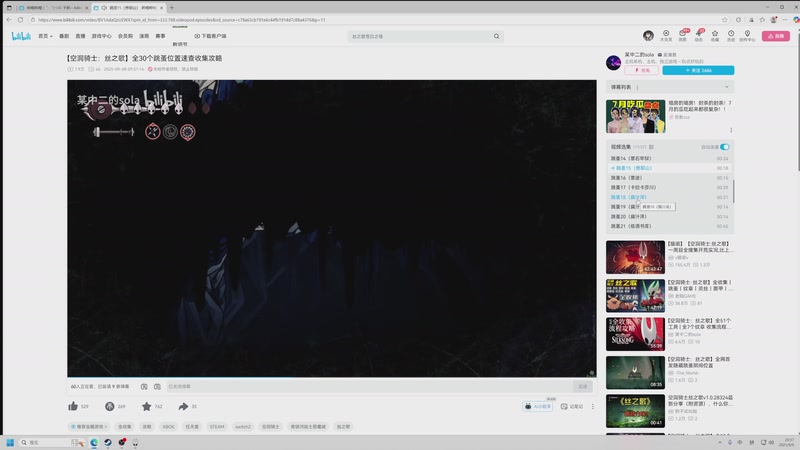Viewport: 800px width, 450px height.
Task: Click the playlist vertical scrollbar
Action: (733, 191)
